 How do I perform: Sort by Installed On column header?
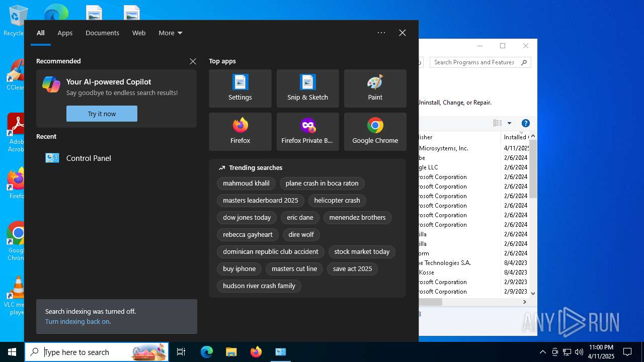pyautogui.click(x=515, y=137)
